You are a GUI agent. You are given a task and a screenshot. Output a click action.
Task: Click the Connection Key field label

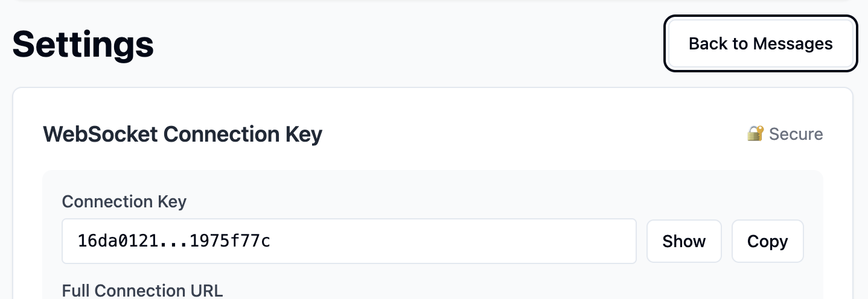click(124, 201)
